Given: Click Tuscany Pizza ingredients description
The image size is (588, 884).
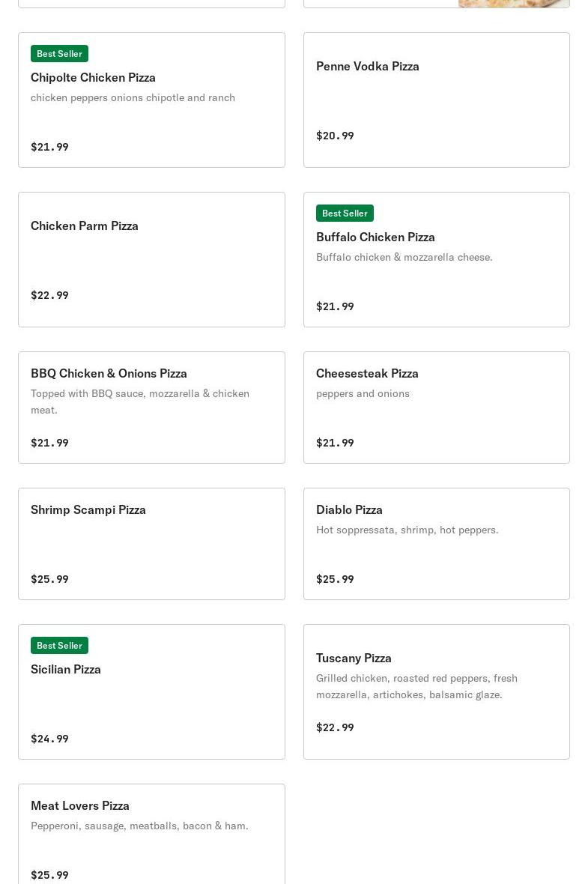Looking at the screenshot, I should click(x=416, y=686).
